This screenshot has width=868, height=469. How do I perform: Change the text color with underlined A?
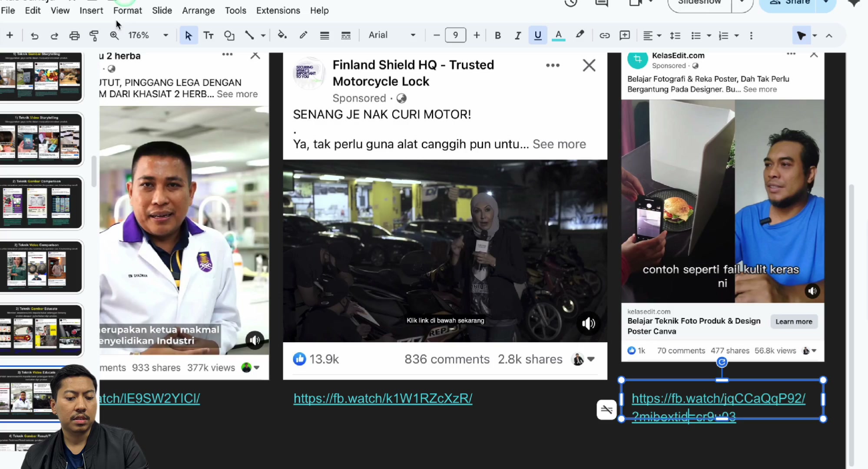click(558, 36)
